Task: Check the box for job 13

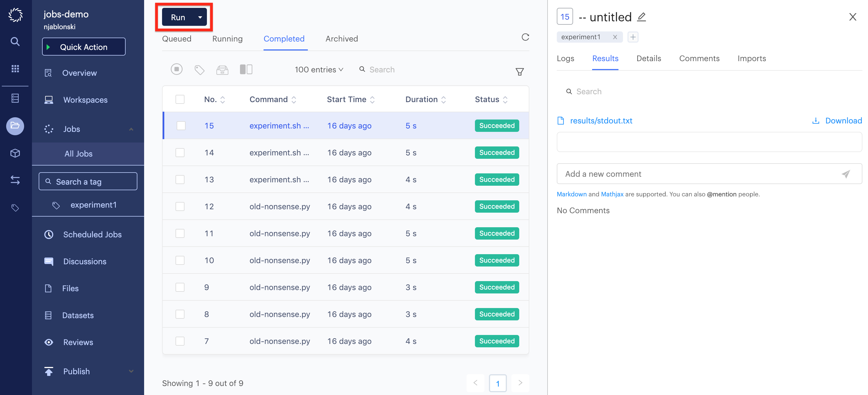Action: click(x=180, y=180)
